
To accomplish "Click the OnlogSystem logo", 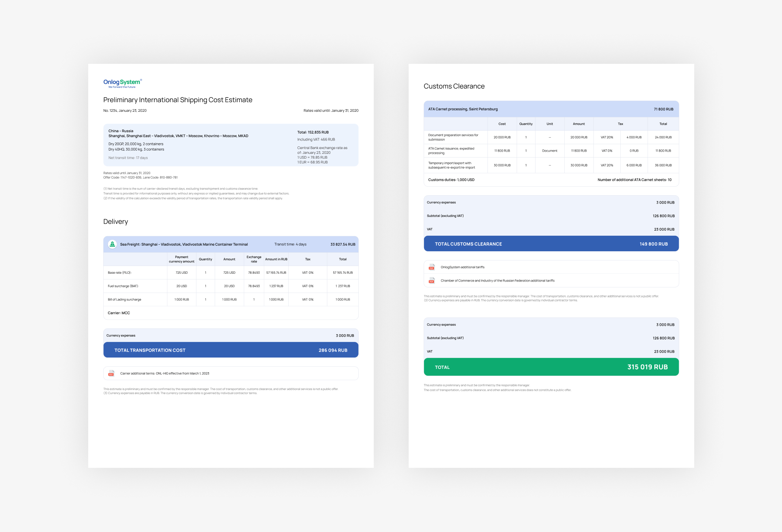I will coord(122,83).
